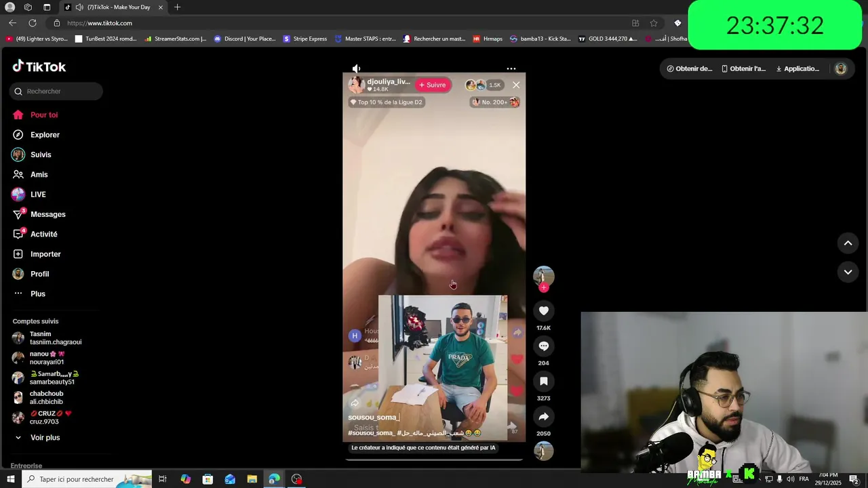Image resolution: width=868 pixels, height=488 pixels.
Task: Open the Profil page
Action: (x=31, y=274)
